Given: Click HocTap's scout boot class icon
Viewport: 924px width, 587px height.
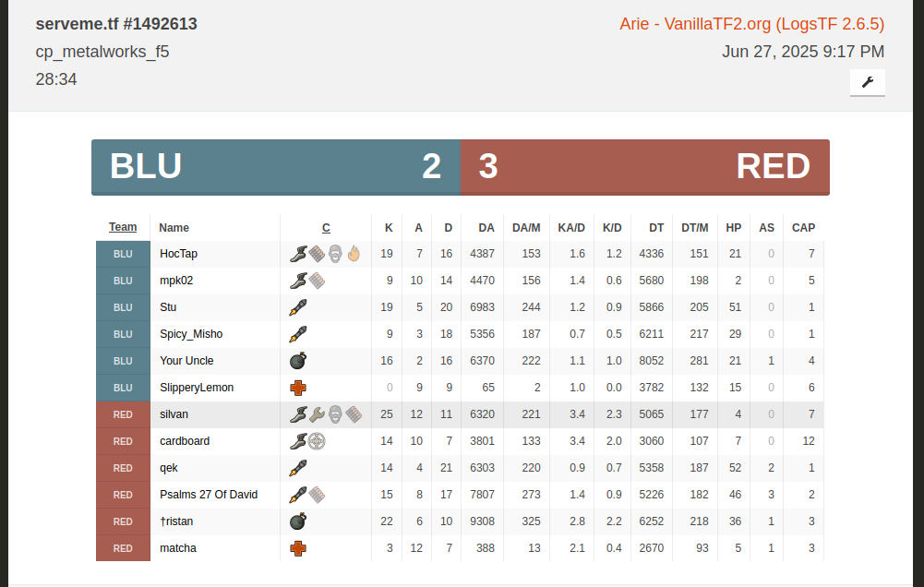Looking at the screenshot, I should [298, 254].
